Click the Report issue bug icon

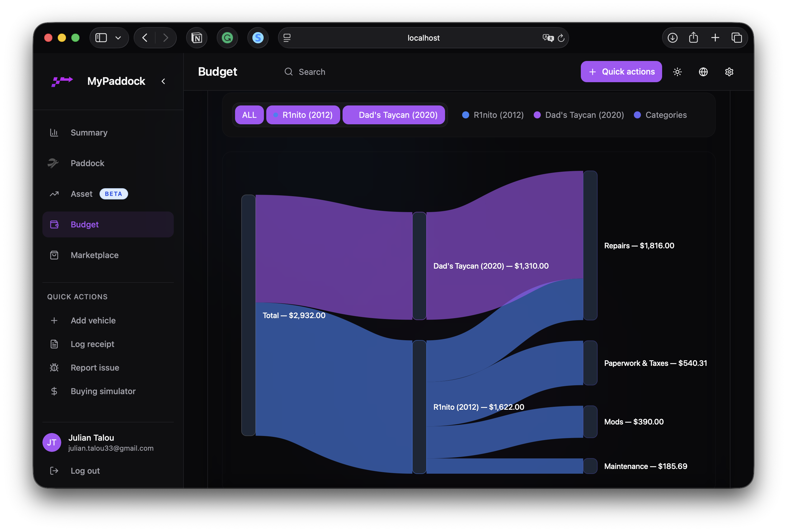pos(54,367)
